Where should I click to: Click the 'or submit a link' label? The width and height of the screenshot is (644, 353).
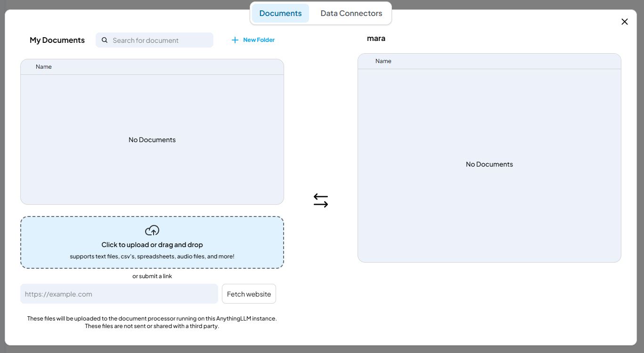[x=152, y=276]
